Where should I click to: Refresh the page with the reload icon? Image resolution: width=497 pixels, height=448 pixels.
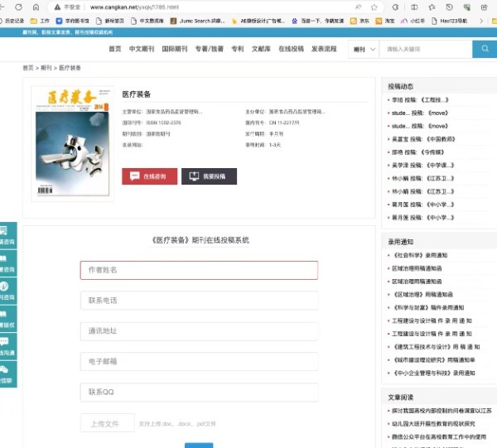19,7
